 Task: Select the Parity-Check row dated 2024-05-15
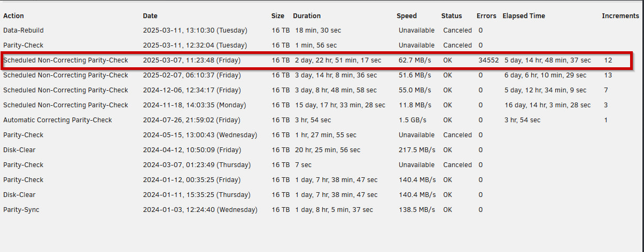pyautogui.click(x=321, y=135)
